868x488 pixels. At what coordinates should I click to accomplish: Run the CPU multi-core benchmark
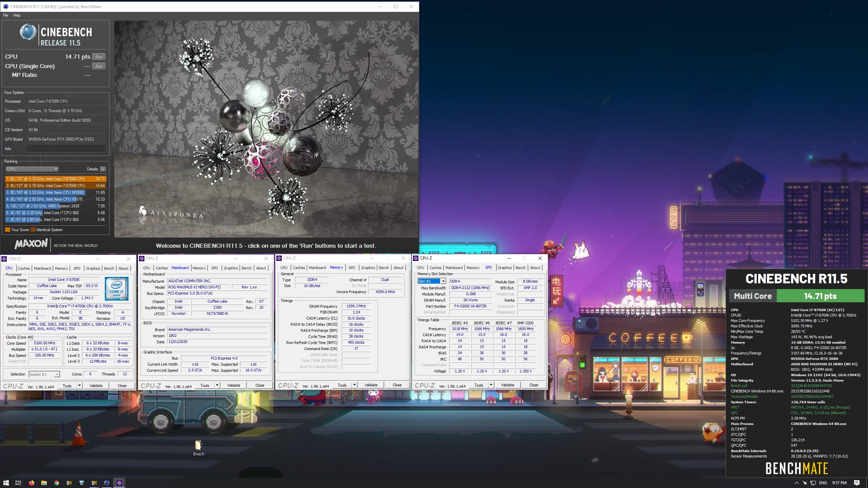point(99,57)
